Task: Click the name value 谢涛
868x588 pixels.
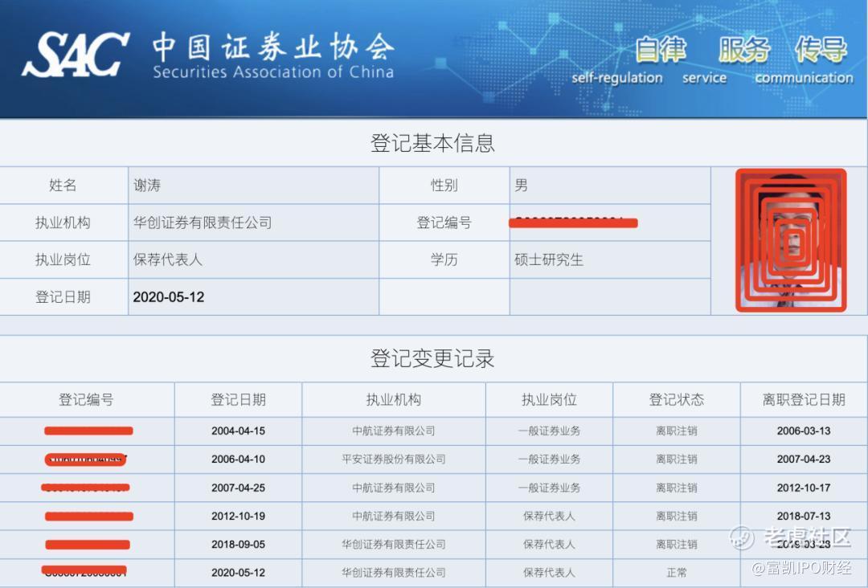Action: coord(147,186)
